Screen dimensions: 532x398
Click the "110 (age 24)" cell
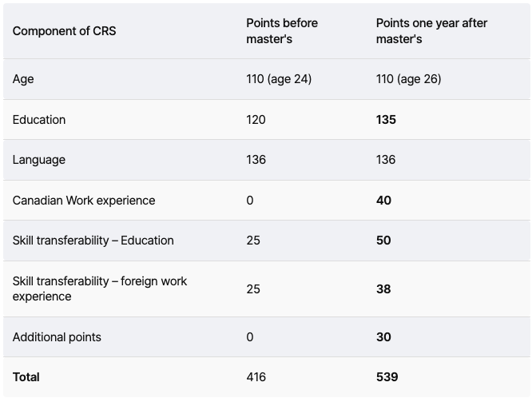[x=279, y=79]
